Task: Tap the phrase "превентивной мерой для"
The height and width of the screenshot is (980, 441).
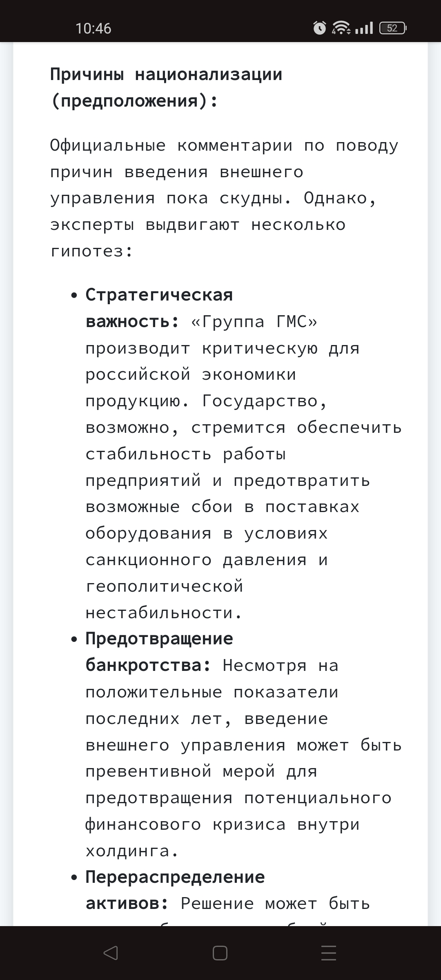Action: coord(201,771)
